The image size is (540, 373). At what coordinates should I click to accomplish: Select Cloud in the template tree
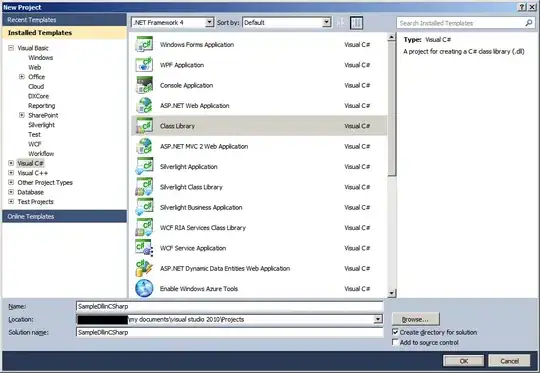tap(36, 86)
